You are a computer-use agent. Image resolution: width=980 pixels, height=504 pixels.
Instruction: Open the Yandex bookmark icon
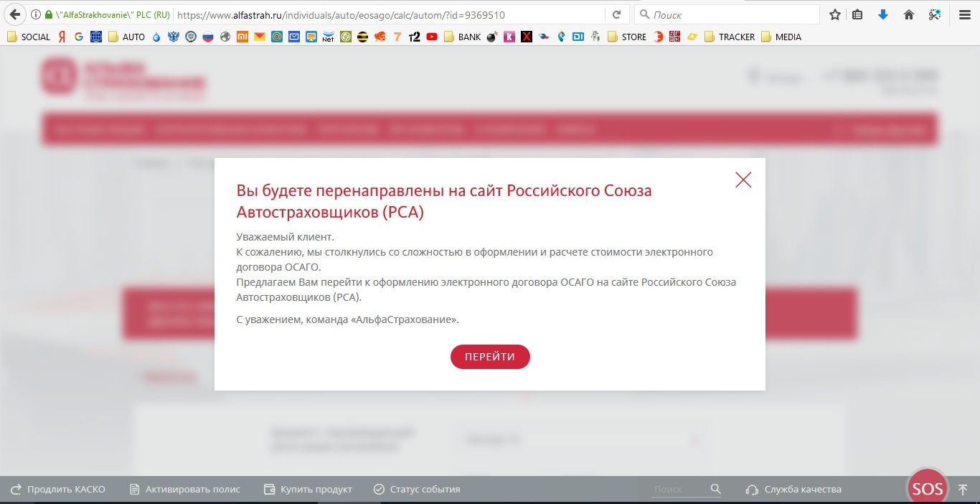point(62,37)
